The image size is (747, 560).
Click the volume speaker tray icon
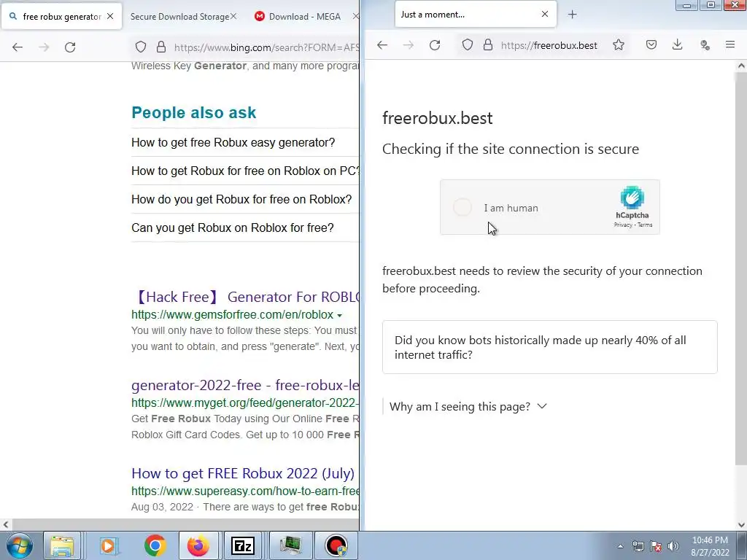pos(673,546)
